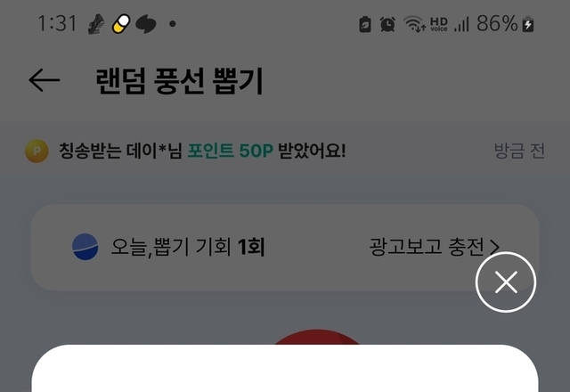
Task: Tap the back arrow icon
Action: click(x=44, y=79)
